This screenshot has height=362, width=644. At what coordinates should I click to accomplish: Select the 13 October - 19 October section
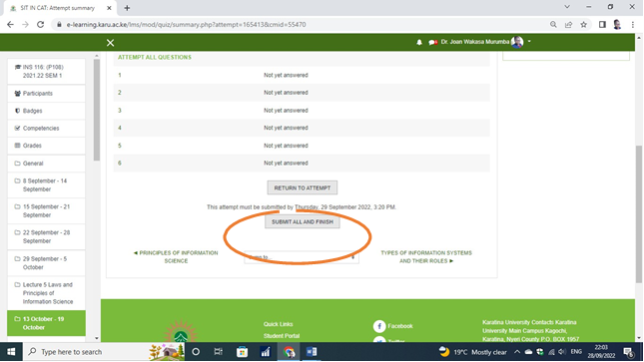(46, 323)
